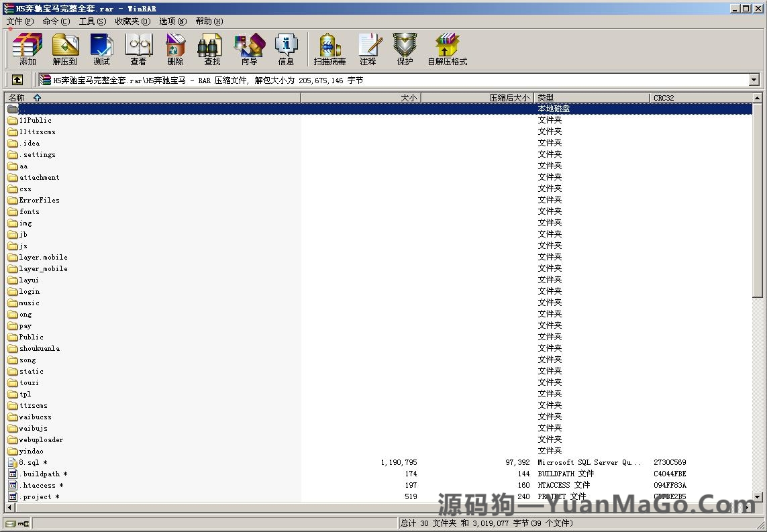Show archive 信息 (Info) icon
This screenshot has height=532, width=767.
286,50
